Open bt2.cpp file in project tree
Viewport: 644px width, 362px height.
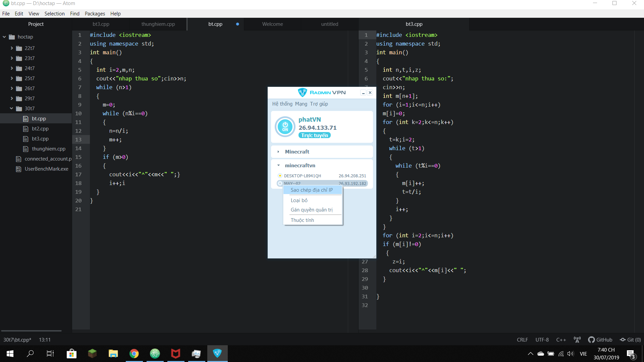pyautogui.click(x=40, y=129)
